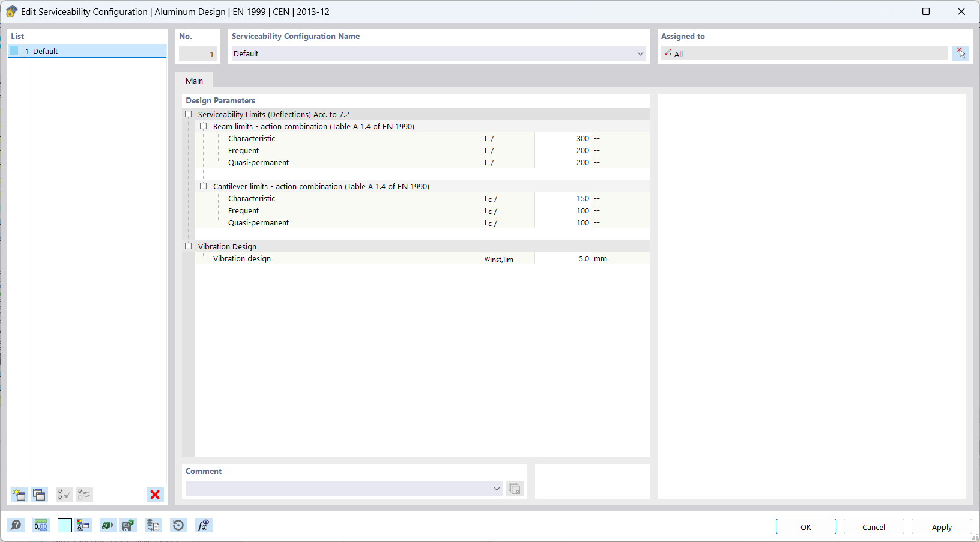Image resolution: width=980 pixels, height=542 pixels.
Task: Delete the Default configuration using red X icon
Action: (155, 495)
